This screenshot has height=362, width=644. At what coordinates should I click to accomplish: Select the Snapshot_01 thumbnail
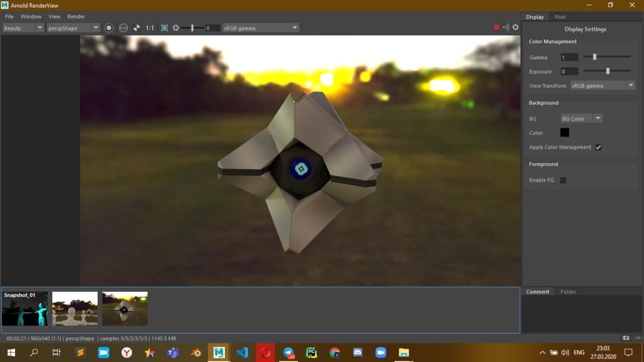coord(25,309)
